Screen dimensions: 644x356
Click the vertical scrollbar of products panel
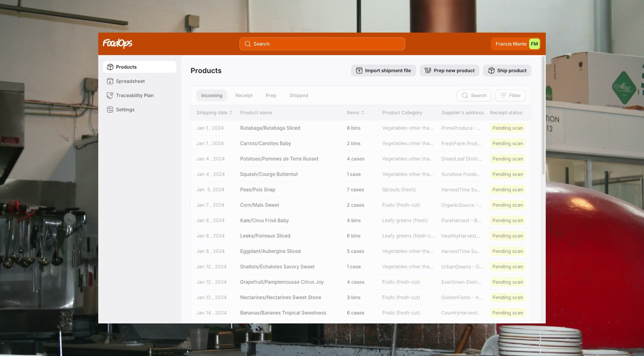point(543,116)
